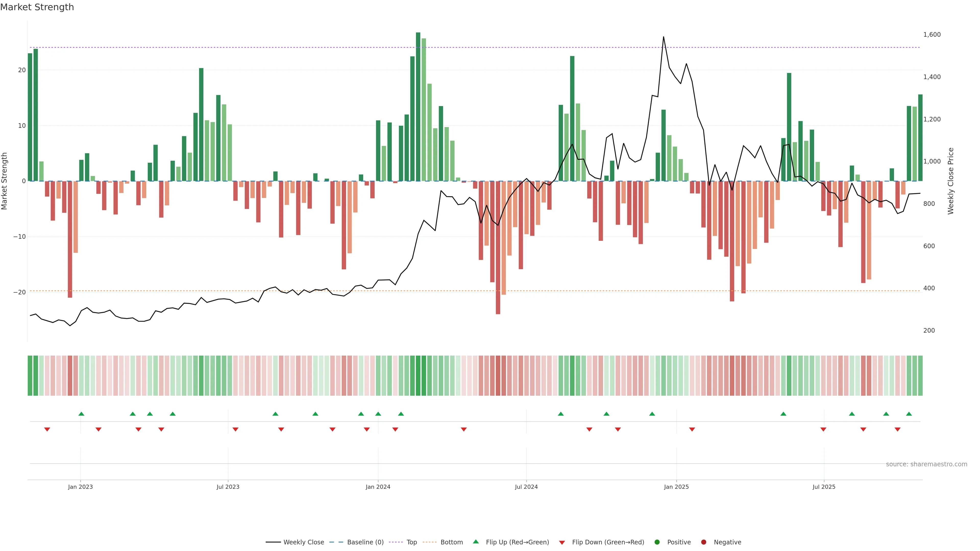Click the dark red Negative circle legend icon
980x551 pixels.
[x=703, y=542]
